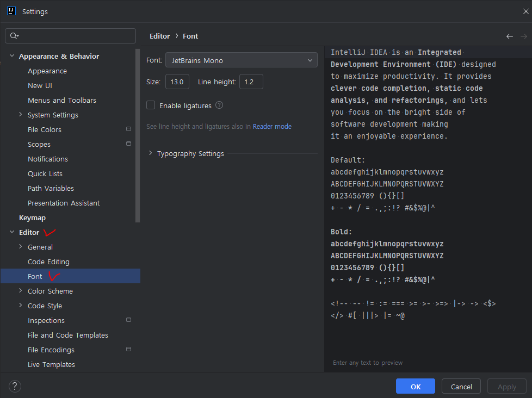
Task: Click Editor in the breadcrumb
Action: pyautogui.click(x=159, y=36)
